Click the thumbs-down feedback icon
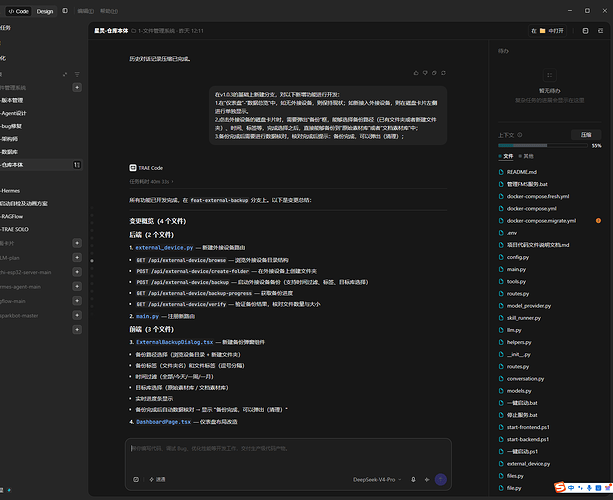The height and width of the screenshot is (500, 613). 425,73
